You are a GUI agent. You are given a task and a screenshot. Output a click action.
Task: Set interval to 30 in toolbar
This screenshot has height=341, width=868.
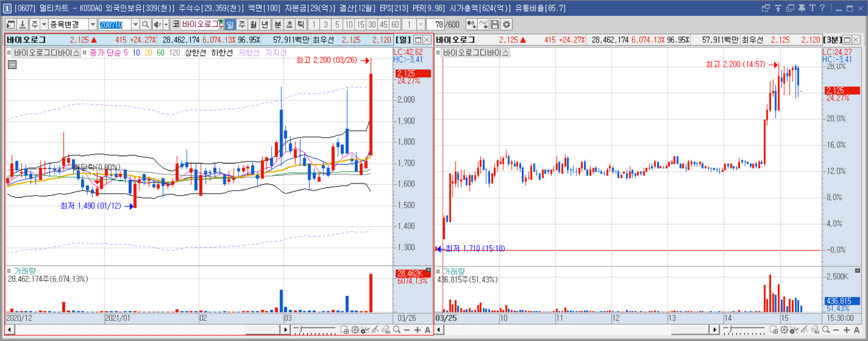372,24
